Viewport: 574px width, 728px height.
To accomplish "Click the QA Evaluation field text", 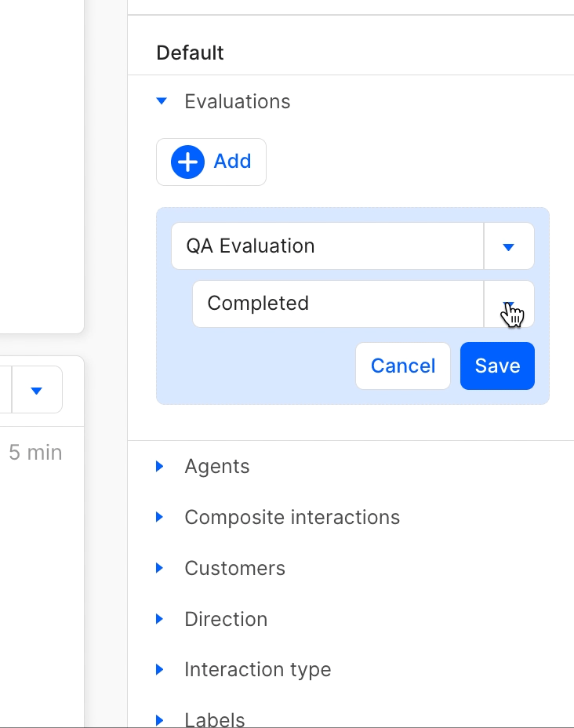I will [250, 246].
